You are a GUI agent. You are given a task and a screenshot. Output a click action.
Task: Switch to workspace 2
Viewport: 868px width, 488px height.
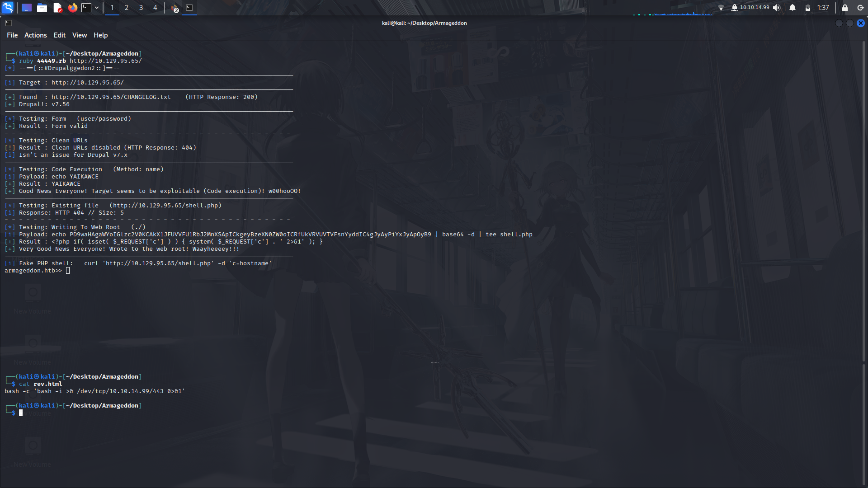(127, 8)
